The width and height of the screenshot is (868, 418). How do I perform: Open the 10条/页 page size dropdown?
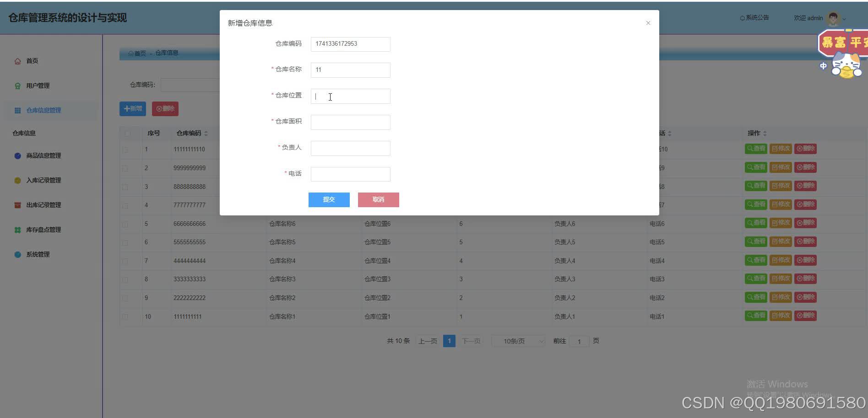pos(518,341)
